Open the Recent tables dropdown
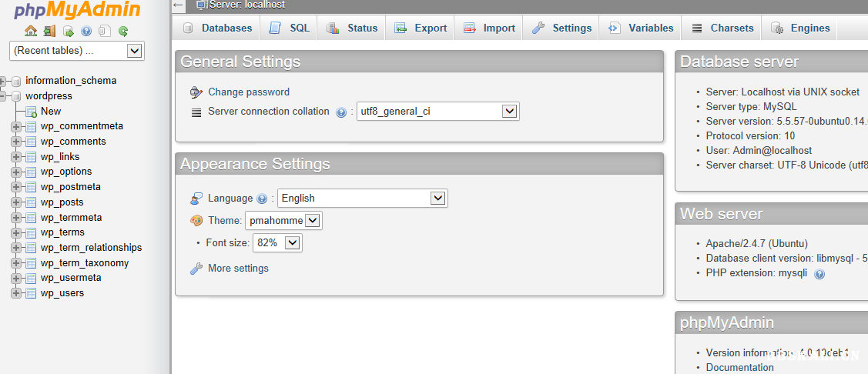Viewport: 868px width, 374px height. tap(76, 51)
